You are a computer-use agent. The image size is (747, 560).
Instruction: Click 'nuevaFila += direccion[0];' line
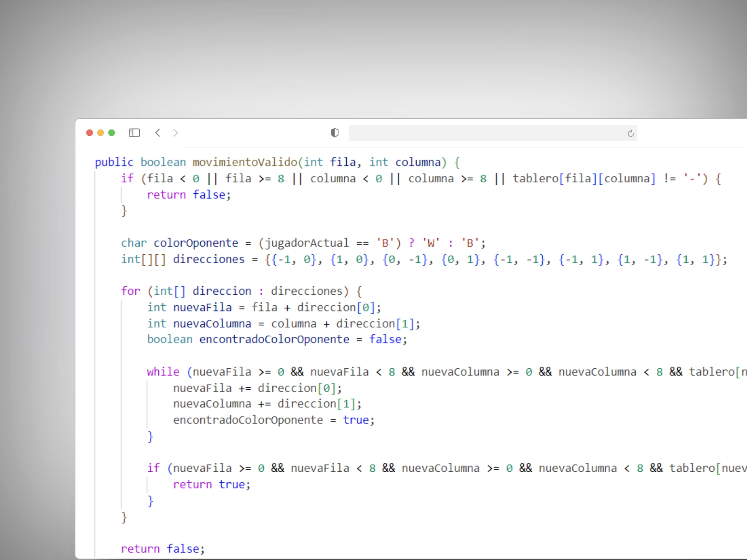258,388
